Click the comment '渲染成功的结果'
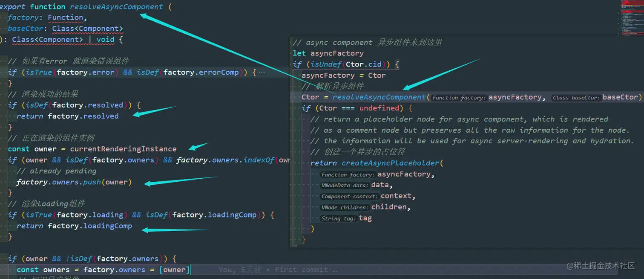 click(43, 94)
